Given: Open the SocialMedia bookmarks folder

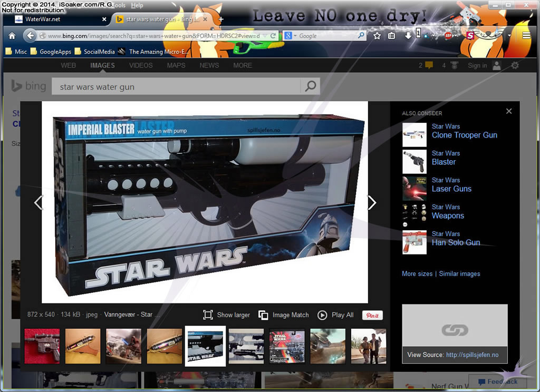Looking at the screenshot, I should click(x=95, y=52).
